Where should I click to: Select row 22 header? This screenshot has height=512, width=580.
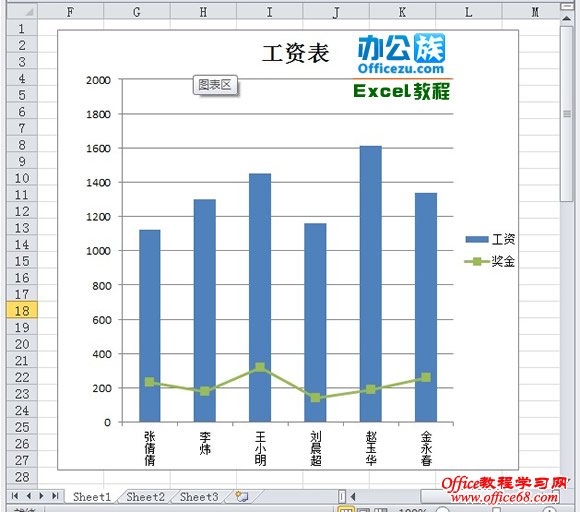22,377
